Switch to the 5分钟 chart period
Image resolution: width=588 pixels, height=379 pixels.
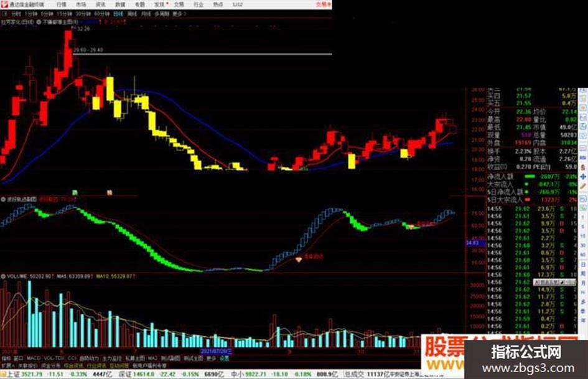tap(47, 14)
